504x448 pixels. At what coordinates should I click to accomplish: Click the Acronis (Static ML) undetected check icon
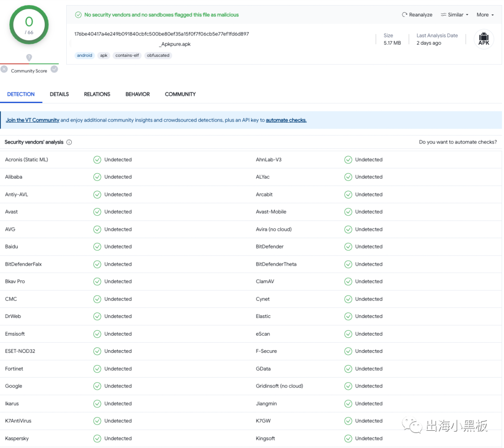pyautogui.click(x=97, y=159)
